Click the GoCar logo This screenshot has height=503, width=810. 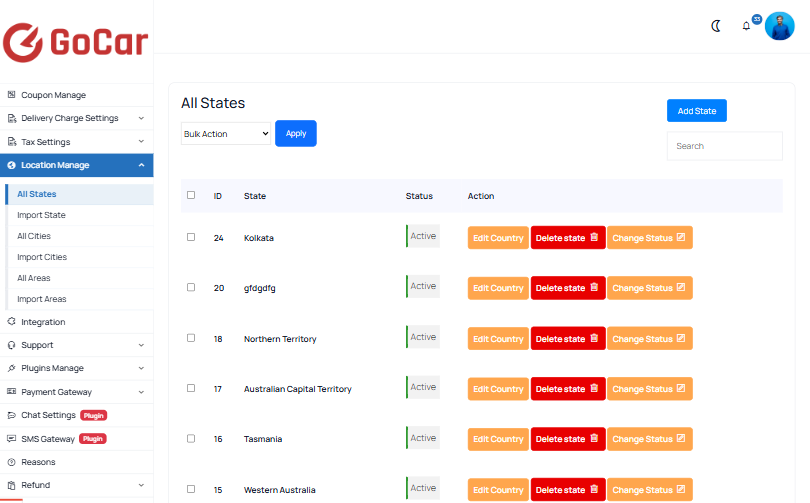point(75,42)
